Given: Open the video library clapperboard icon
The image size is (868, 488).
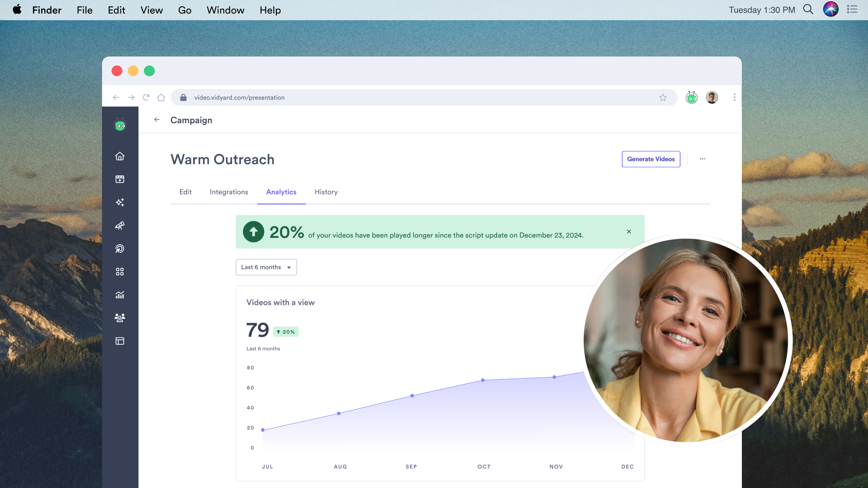Looking at the screenshot, I should tap(120, 179).
